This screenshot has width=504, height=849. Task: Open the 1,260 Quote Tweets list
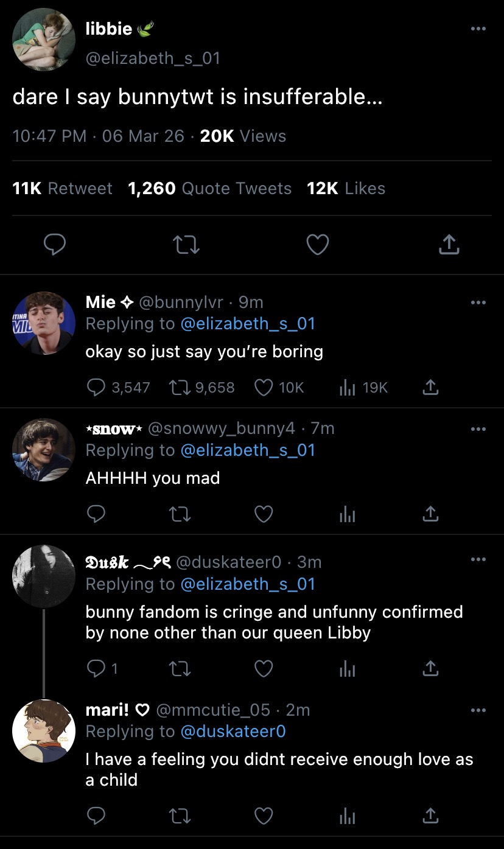coord(209,189)
